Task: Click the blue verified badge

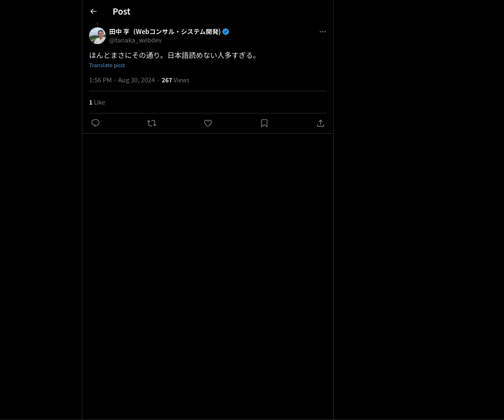Action: [226, 31]
